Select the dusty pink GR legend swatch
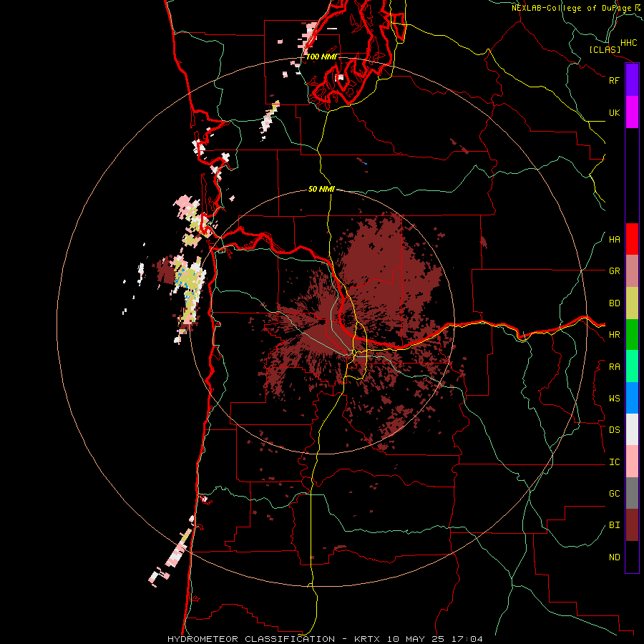Screen dimensions: 644x644 coord(632,271)
